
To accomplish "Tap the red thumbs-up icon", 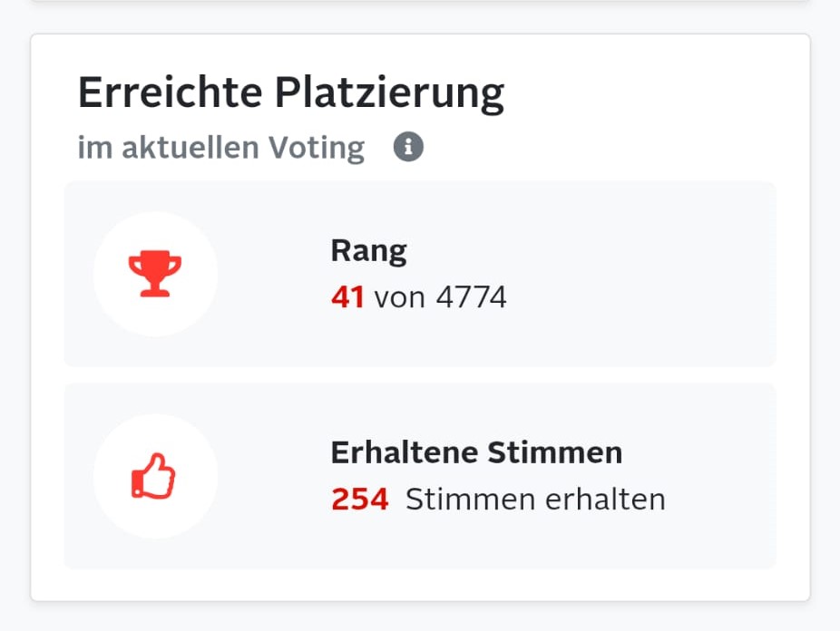I will tap(154, 476).
